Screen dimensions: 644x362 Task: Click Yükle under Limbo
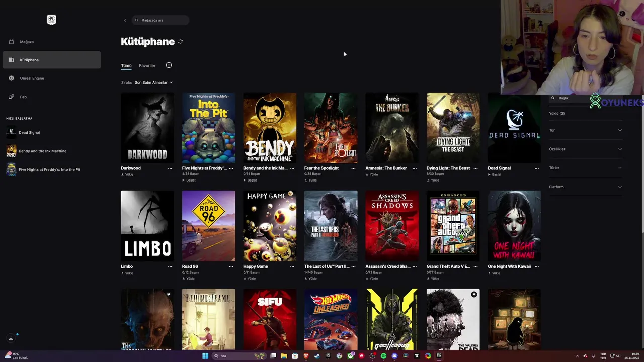click(x=127, y=273)
